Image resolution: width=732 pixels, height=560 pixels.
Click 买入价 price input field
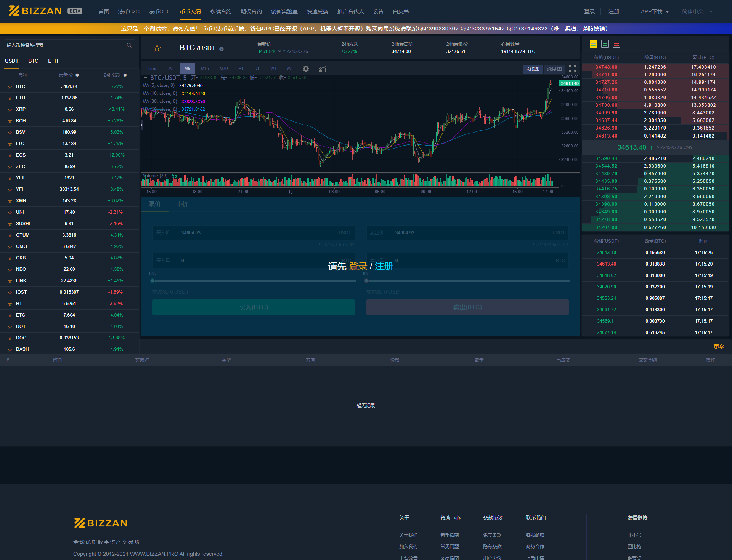254,232
